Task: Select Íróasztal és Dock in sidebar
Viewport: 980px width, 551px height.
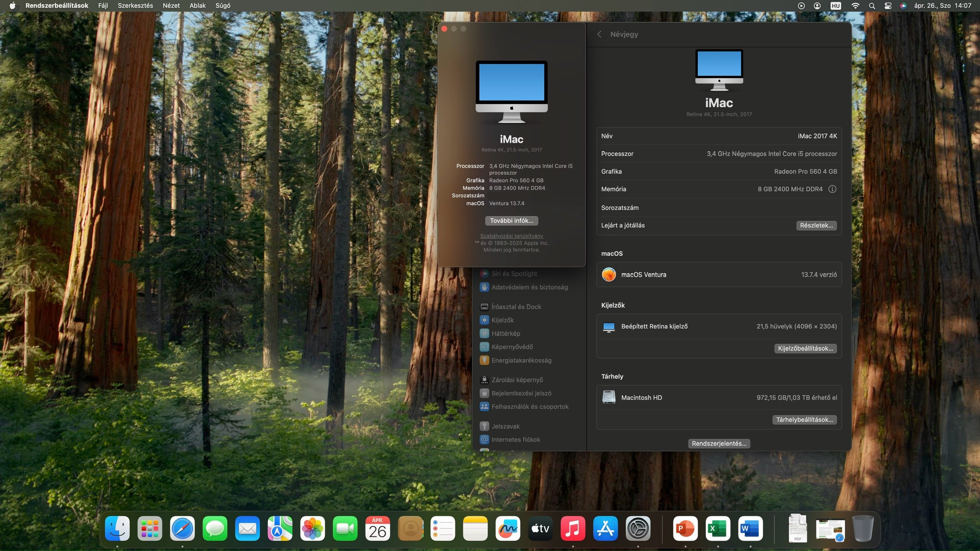Action: tap(510, 307)
